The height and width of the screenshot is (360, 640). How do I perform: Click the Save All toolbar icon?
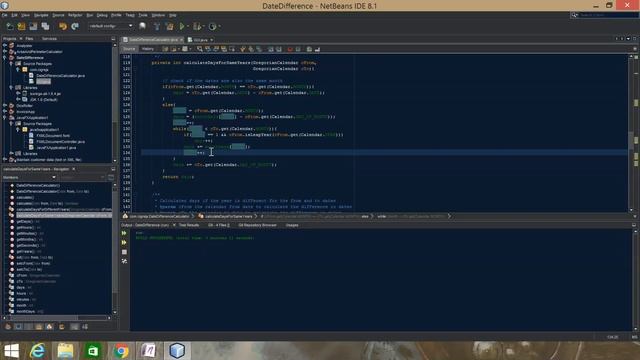click(x=45, y=27)
